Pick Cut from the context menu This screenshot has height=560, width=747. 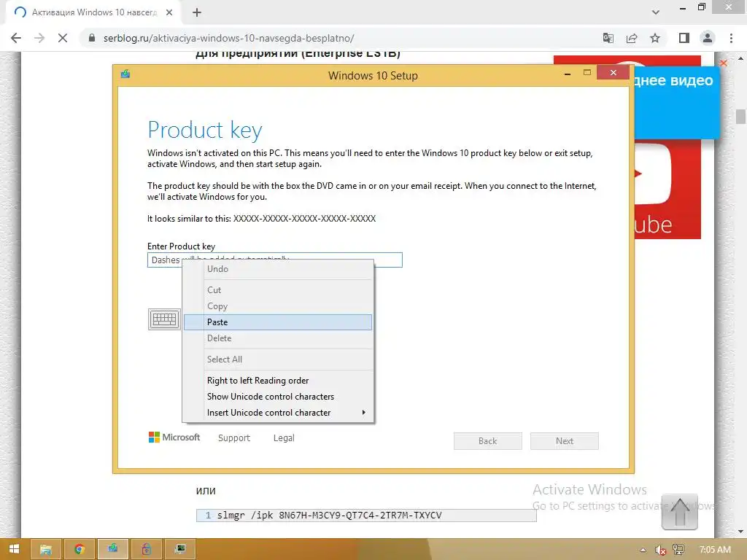click(x=278, y=290)
